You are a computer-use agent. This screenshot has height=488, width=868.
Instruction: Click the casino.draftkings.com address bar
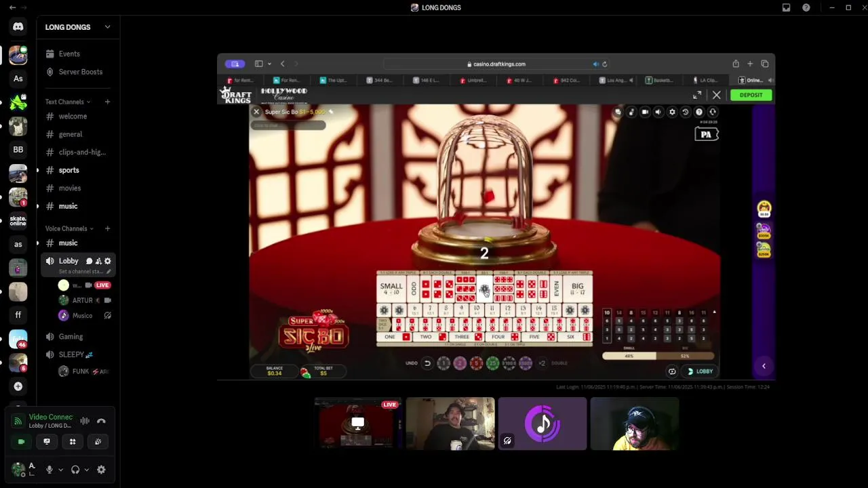pyautogui.click(x=496, y=64)
